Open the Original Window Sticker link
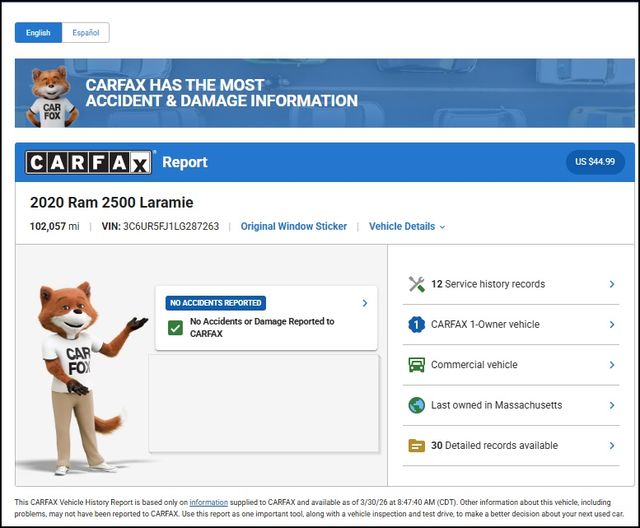This screenshot has height=528, width=640. tap(294, 227)
